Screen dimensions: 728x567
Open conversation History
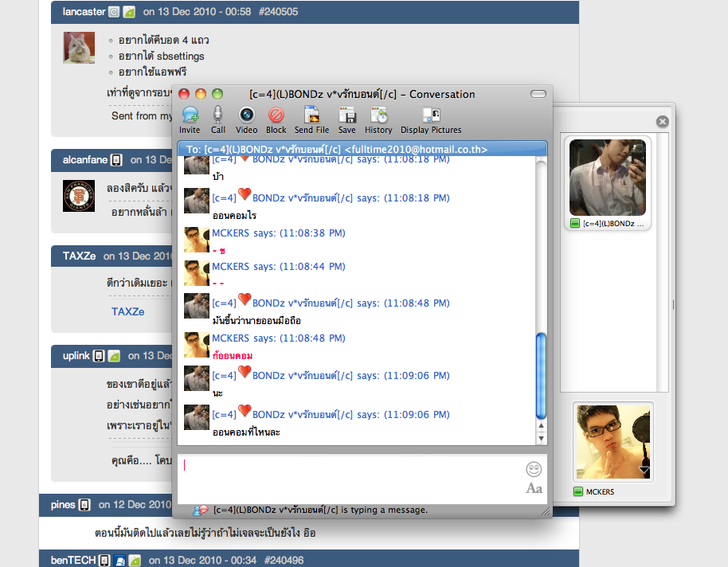[378, 119]
